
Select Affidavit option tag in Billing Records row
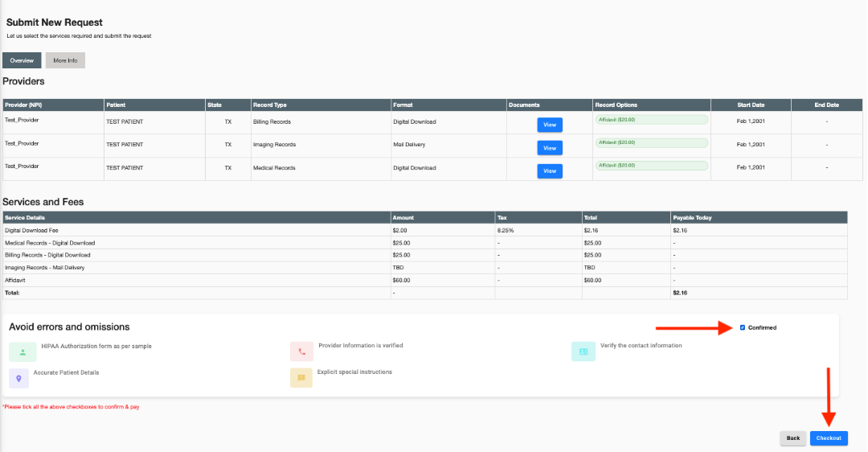coord(652,120)
